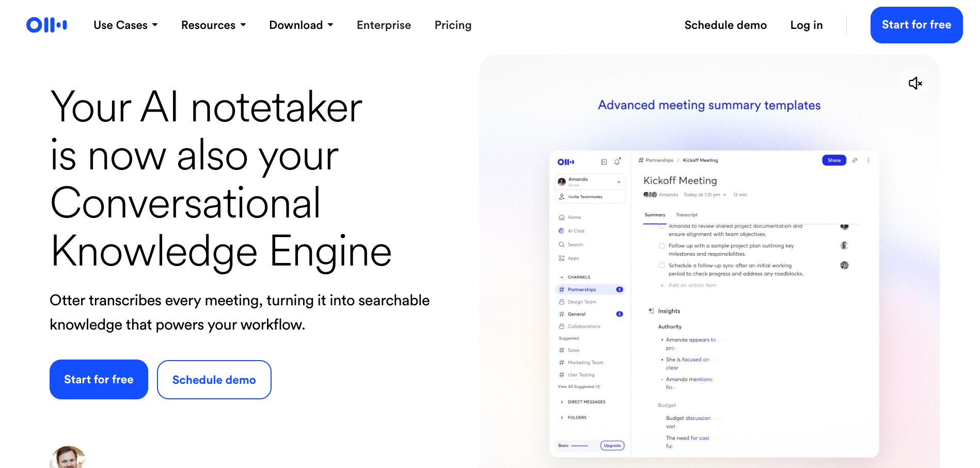The height and width of the screenshot is (468, 980).
Task: Click the Otter logo in the site header
Action: 46,25
